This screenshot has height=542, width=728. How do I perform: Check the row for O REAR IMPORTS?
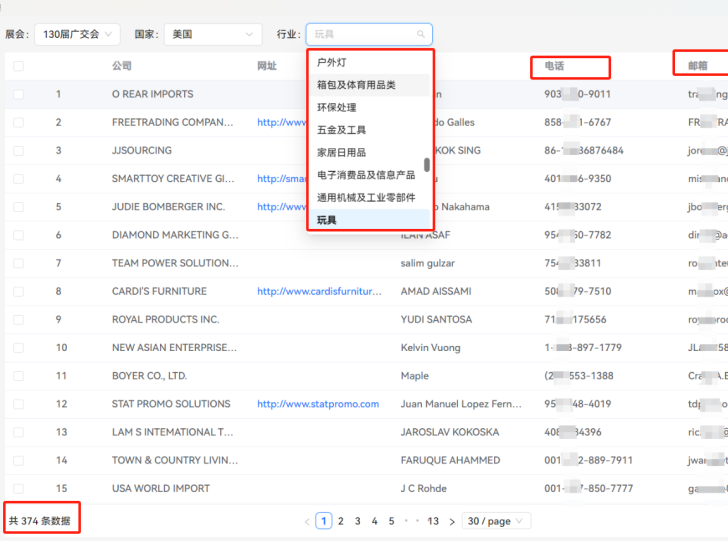19,94
